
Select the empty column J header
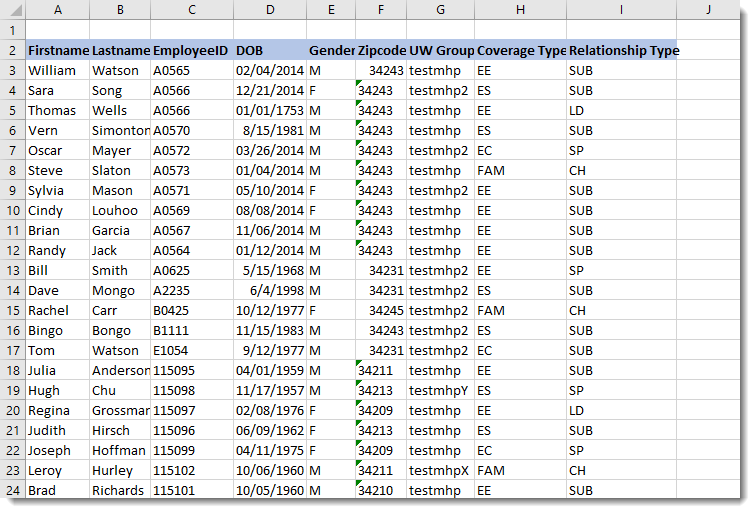tap(707, 11)
